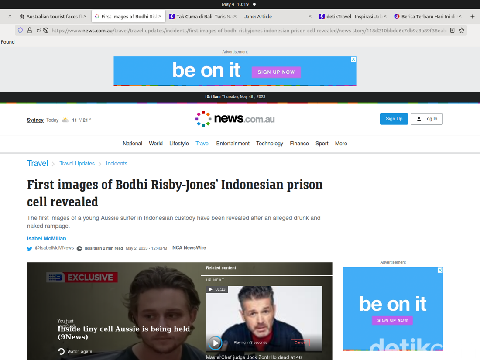Click the weather cloud icon
The image size is (480, 360).
pyautogui.click(x=65, y=120)
